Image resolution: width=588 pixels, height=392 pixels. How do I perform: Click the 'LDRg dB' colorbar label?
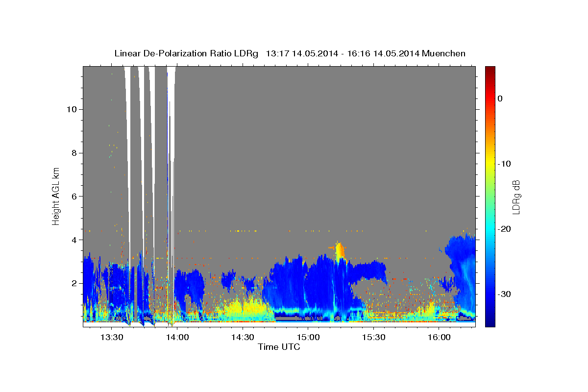[515, 196]
